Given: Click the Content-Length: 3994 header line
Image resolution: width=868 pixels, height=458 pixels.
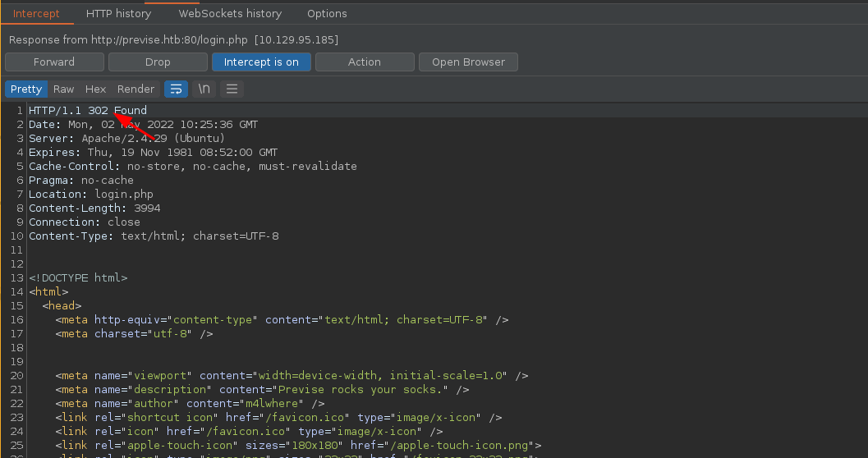Looking at the screenshot, I should tap(94, 208).
